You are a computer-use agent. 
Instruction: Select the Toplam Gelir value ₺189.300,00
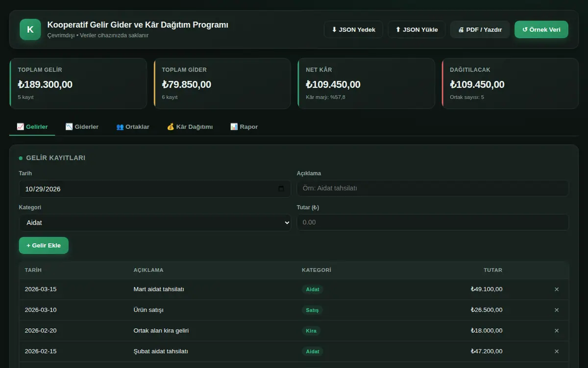pos(45,84)
